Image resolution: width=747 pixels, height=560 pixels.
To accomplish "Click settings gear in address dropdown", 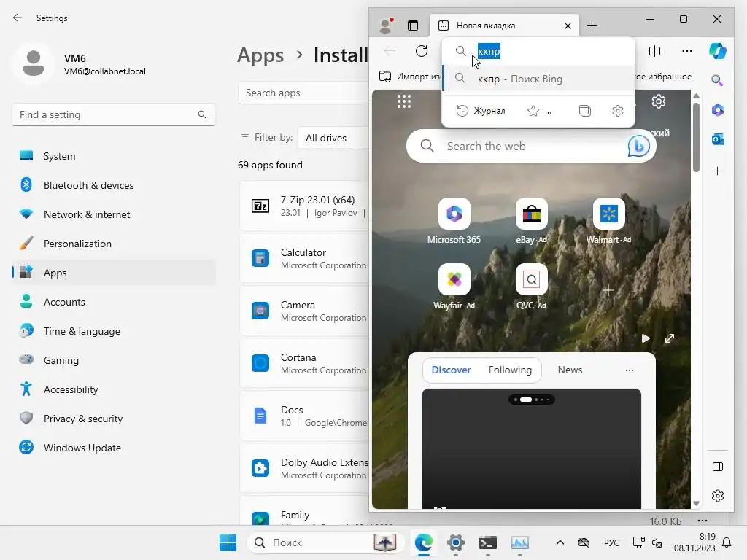I will (617, 111).
